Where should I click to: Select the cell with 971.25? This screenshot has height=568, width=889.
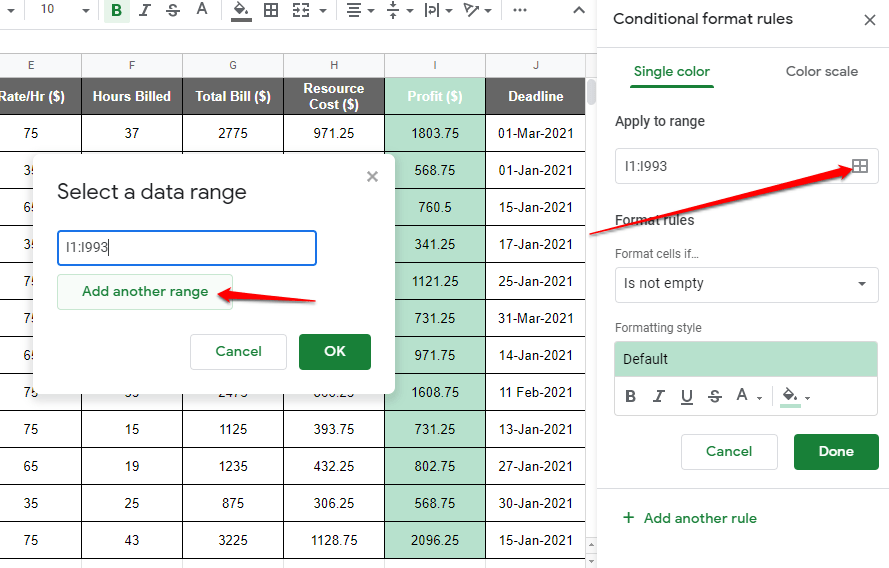pyautogui.click(x=334, y=133)
